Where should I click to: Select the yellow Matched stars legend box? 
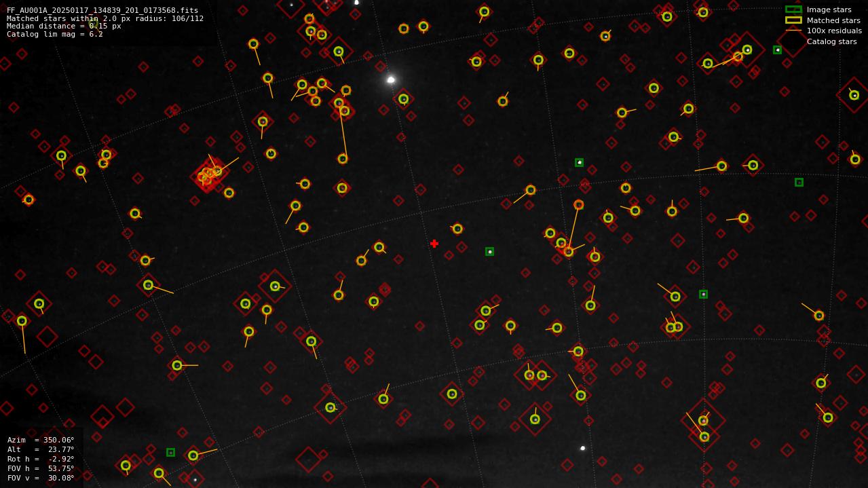tap(793, 20)
